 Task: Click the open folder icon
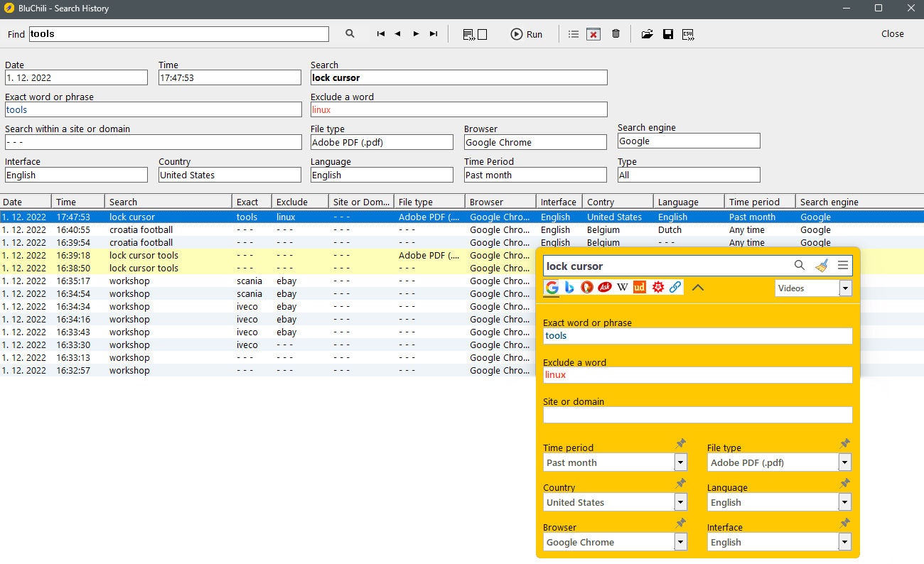point(647,34)
